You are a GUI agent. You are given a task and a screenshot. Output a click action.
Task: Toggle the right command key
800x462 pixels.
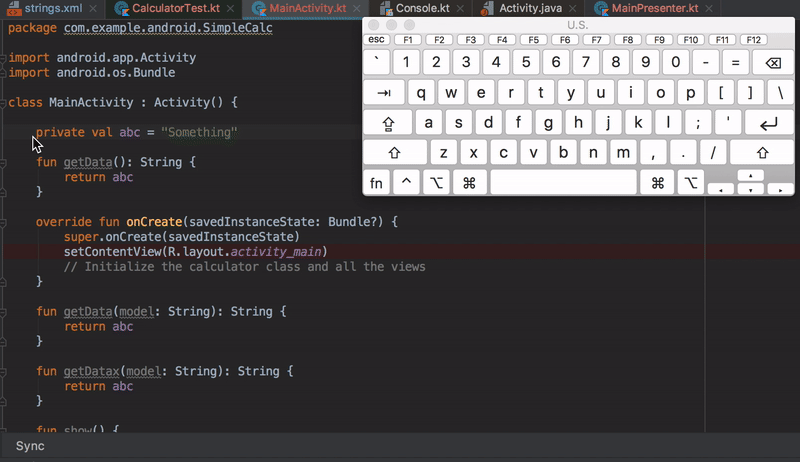coord(658,183)
